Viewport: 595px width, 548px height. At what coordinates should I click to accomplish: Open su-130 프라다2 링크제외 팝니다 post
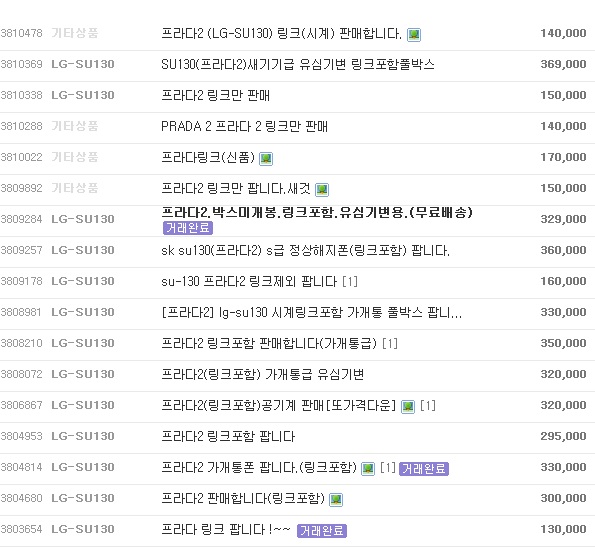[249, 282]
